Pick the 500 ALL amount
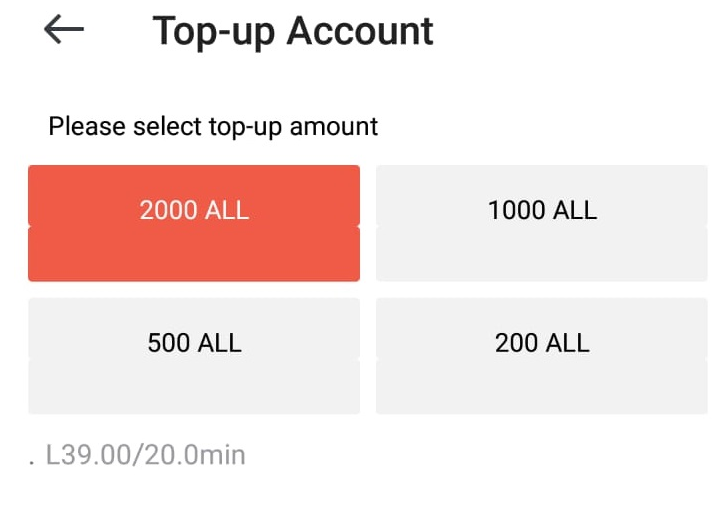 click(x=194, y=355)
